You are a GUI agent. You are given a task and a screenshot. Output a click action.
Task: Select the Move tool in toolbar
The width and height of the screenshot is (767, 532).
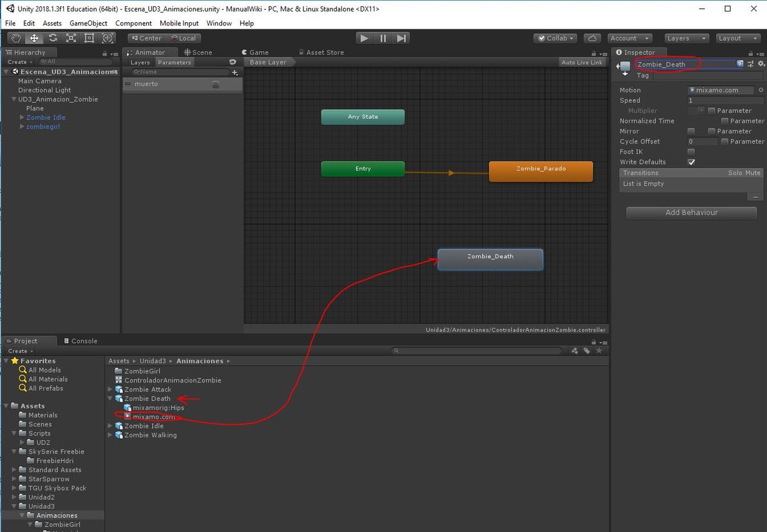[x=35, y=38]
